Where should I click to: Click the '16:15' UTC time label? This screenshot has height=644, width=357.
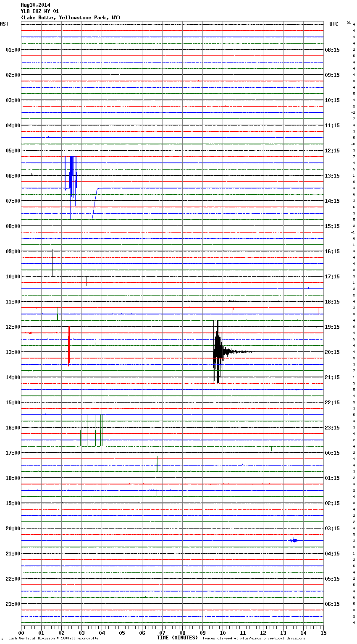tap(332, 251)
